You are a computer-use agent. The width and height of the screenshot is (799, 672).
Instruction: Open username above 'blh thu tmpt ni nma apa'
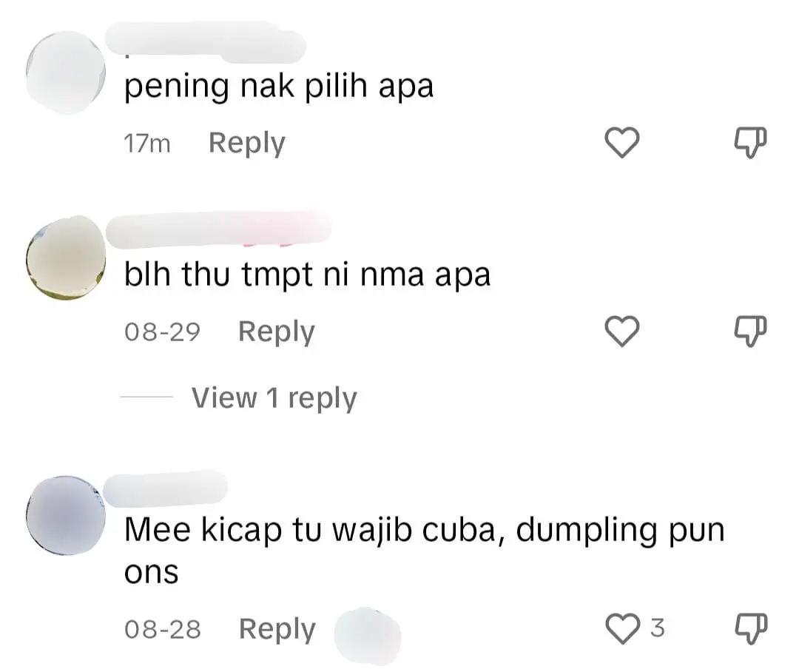point(218,229)
